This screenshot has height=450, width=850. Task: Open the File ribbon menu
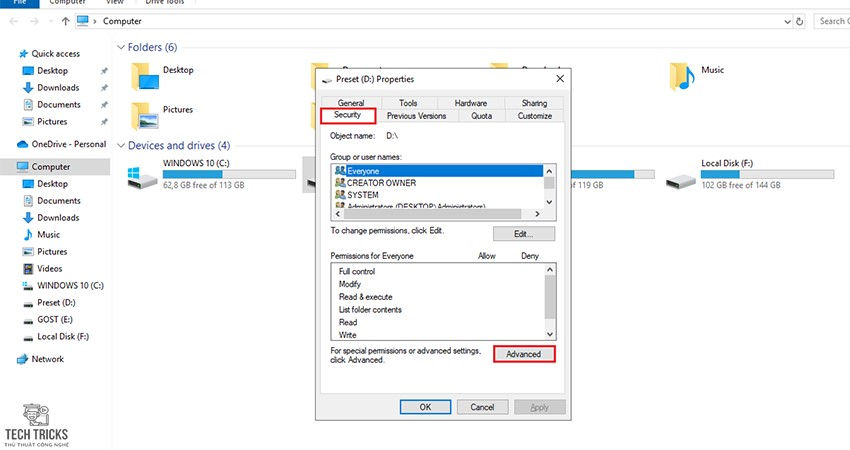click(20, 3)
